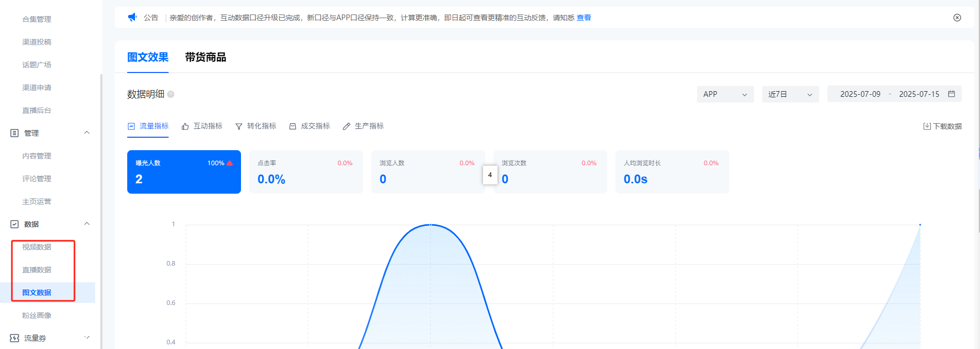980x349 pixels.
Task: Select the 曝光人数 metric card
Action: click(184, 172)
